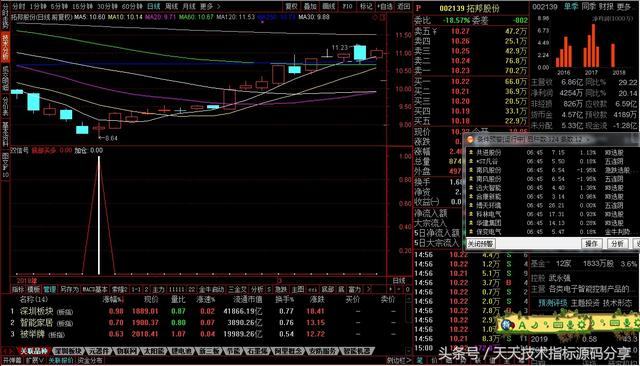Select the 金牛启动 indicator
The height and width of the screenshot is (366, 640).
[x=211, y=289]
